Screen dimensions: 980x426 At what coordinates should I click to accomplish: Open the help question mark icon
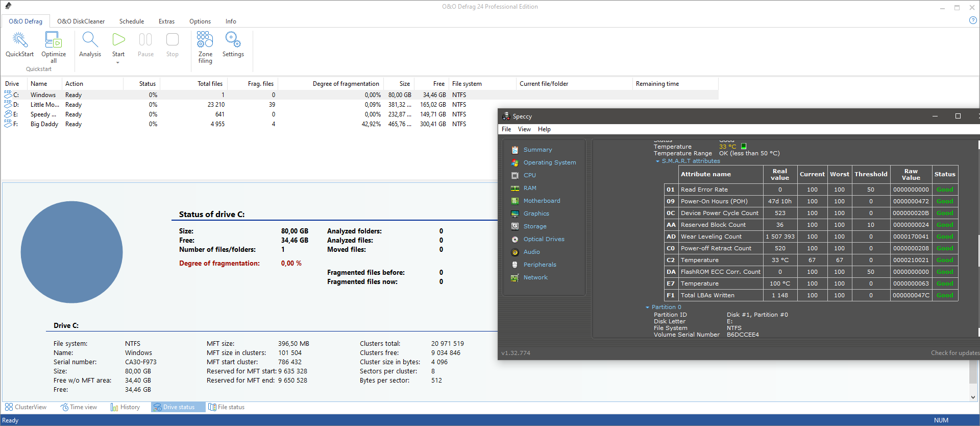click(973, 20)
